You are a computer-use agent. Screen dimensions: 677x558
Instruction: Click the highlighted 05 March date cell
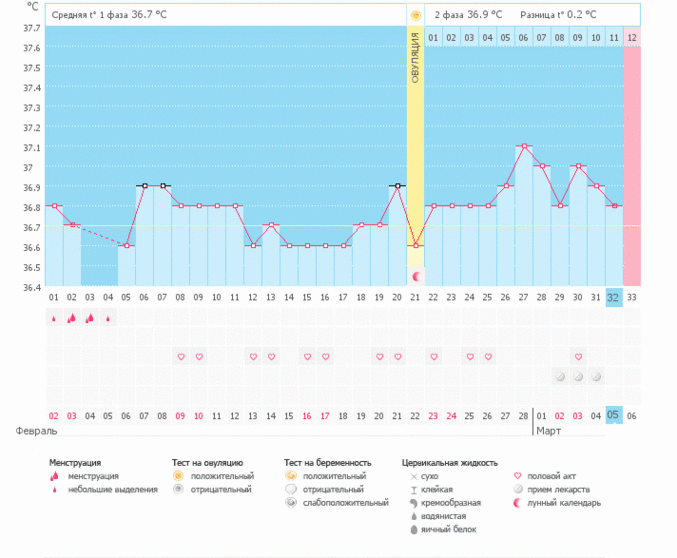pyautogui.click(x=614, y=416)
